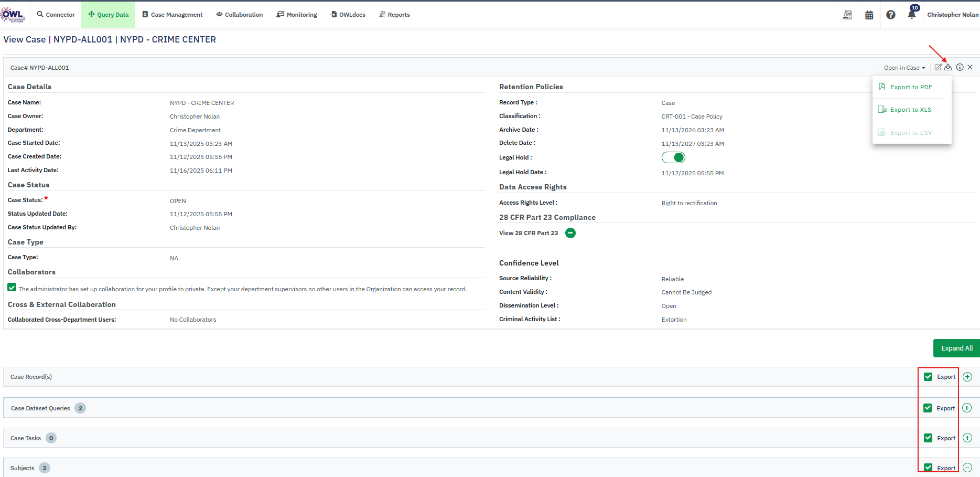Image resolution: width=980 pixels, height=477 pixels.
Task: Choose Export to PDF option
Action: click(911, 87)
